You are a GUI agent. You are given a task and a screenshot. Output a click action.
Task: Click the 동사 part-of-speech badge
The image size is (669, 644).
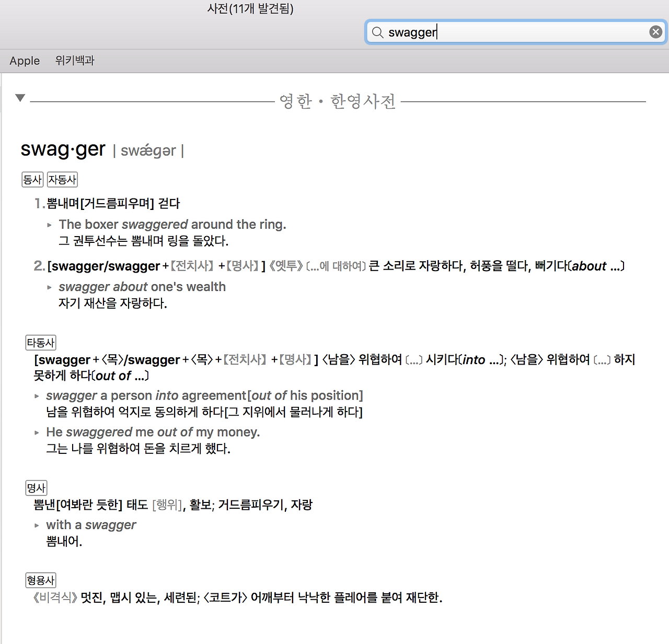(x=32, y=180)
